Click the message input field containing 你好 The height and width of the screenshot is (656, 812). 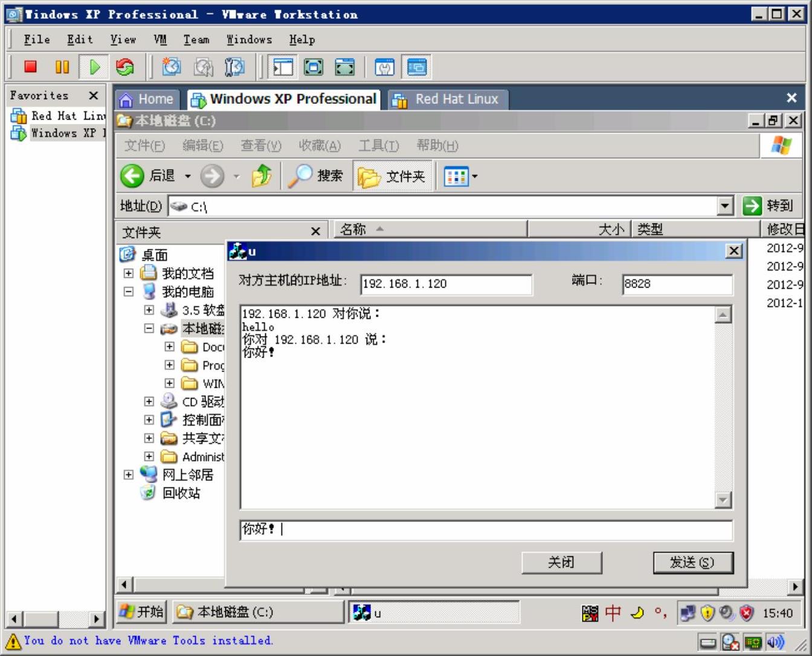click(486, 530)
